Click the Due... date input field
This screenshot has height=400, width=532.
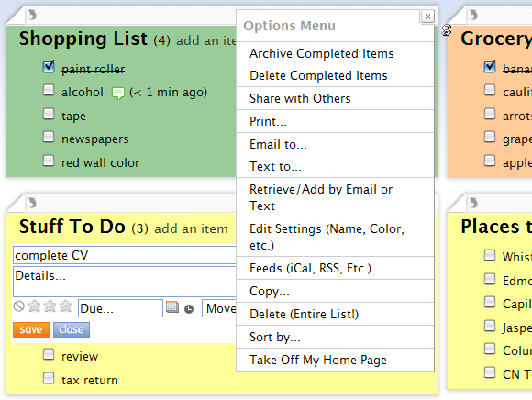120,308
